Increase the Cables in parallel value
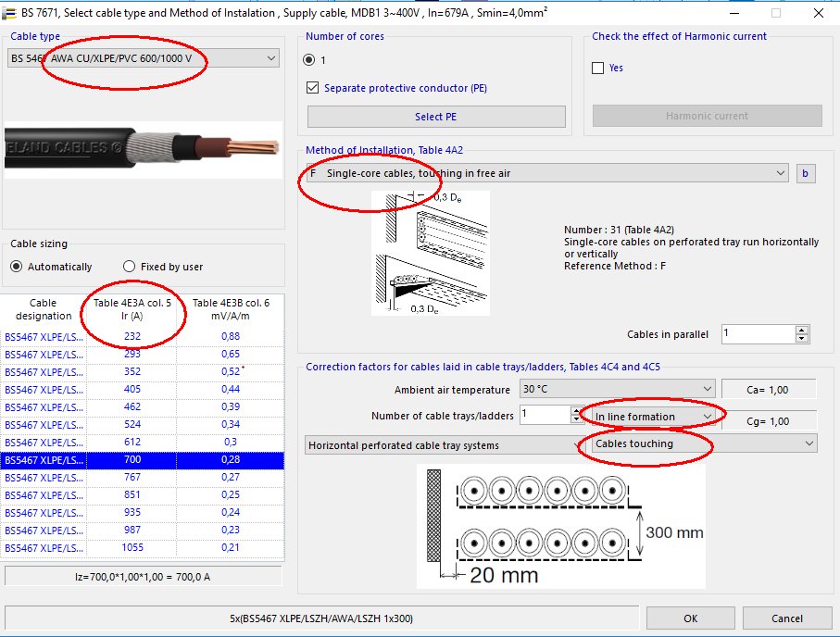 click(802, 329)
